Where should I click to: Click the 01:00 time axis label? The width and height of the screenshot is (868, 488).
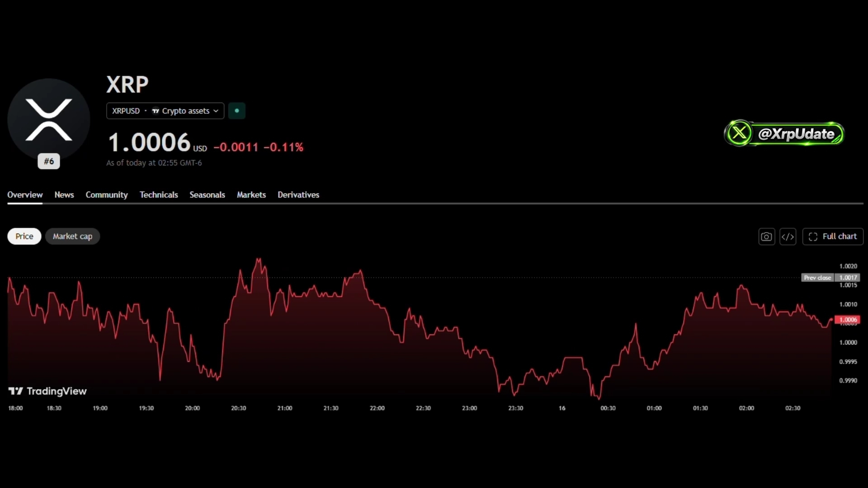654,408
